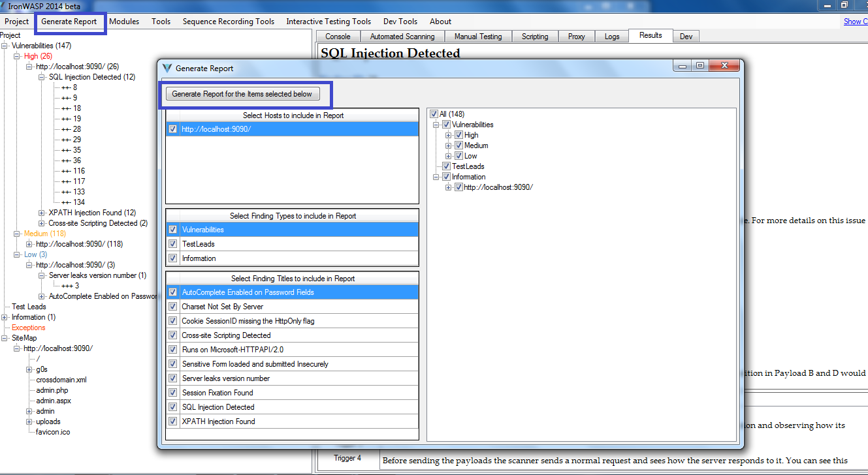Open the Interactive Testing Tools menu
The image size is (868, 475).
[x=329, y=21]
